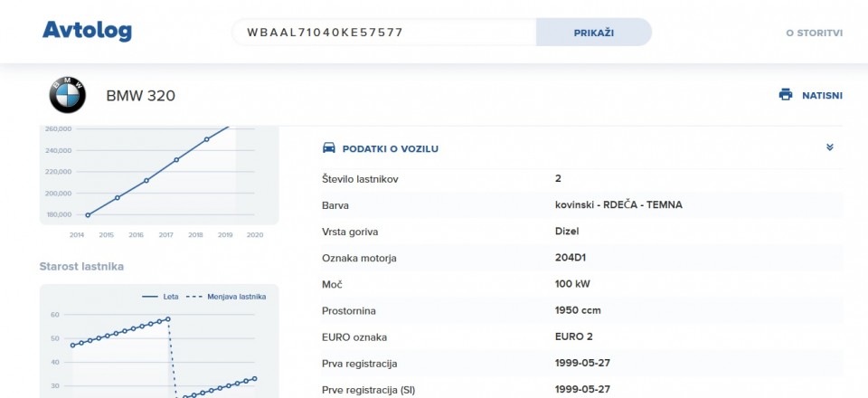This screenshot has height=398, width=868.
Task: Click the 100 kW value
Action: 572,284
